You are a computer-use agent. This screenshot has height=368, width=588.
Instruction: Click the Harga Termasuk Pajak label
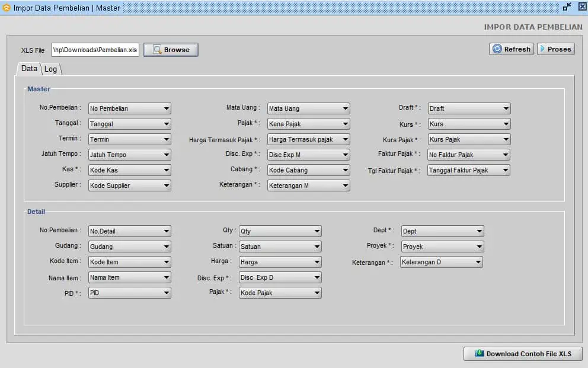(224, 140)
